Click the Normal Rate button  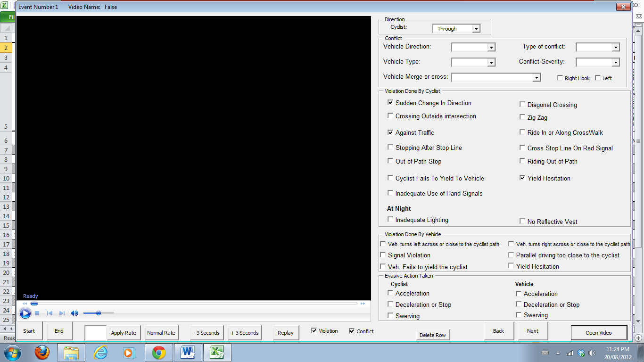[161, 332]
